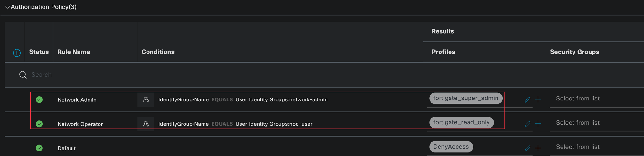Click the add rule plus-circle icon
The image size is (644, 156).
(x=17, y=53)
